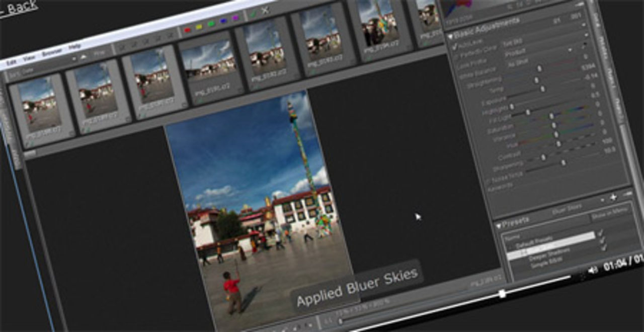This screenshot has height=332, width=644.
Task: Click the green checkmark pick icon
Action: pyautogui.click(x=253, y=14)
